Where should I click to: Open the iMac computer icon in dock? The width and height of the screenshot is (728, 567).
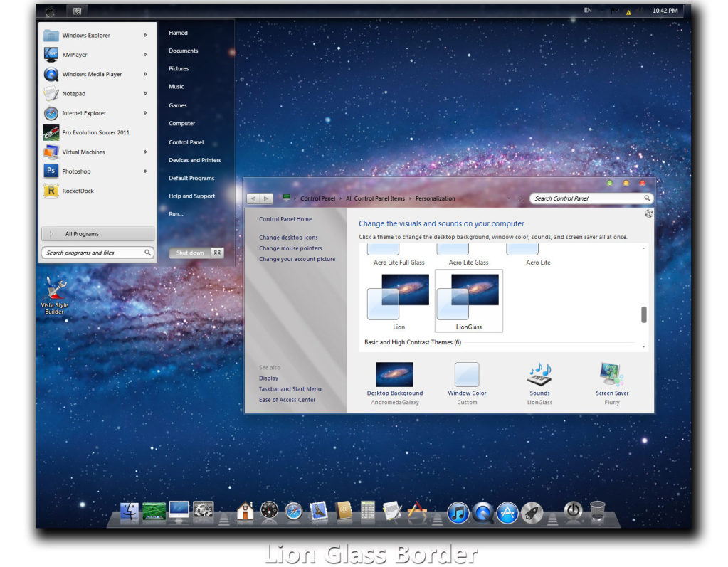click(179, 511)
